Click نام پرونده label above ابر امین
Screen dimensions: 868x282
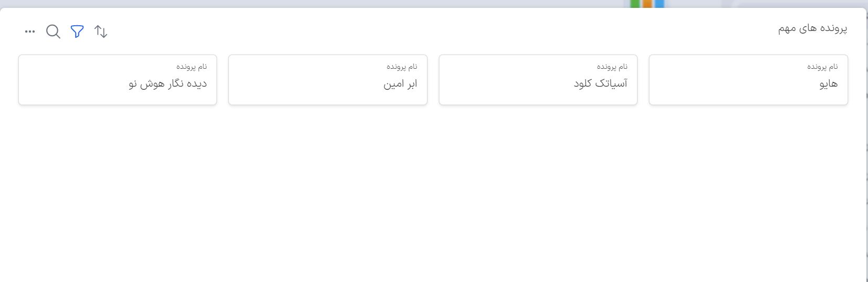pyautogui.click(x=402, y=67)
